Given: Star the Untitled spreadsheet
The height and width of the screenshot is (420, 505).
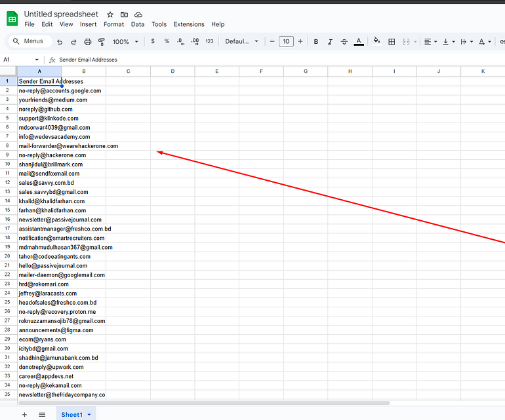Looking at the screenshot, I should coord(110,14).
